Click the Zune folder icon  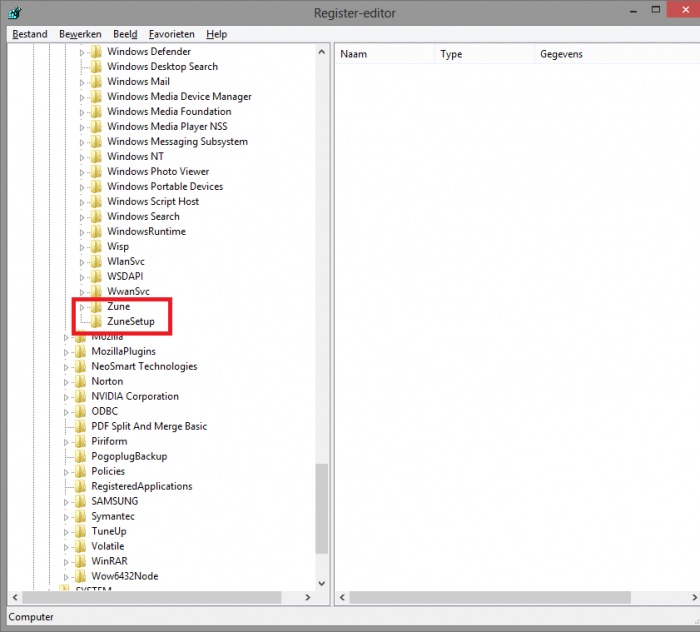96,307
